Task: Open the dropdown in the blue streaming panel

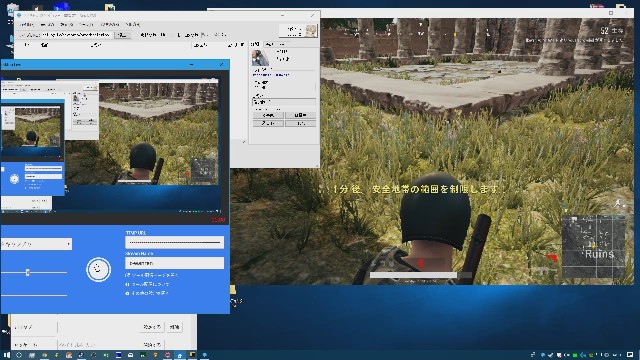Action: click(x=36, y=244)
